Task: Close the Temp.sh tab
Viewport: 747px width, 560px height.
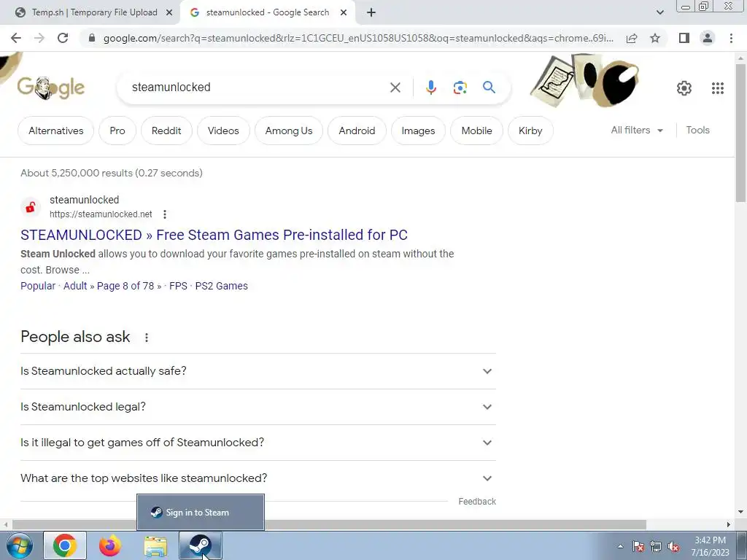Action: (169, 13)
